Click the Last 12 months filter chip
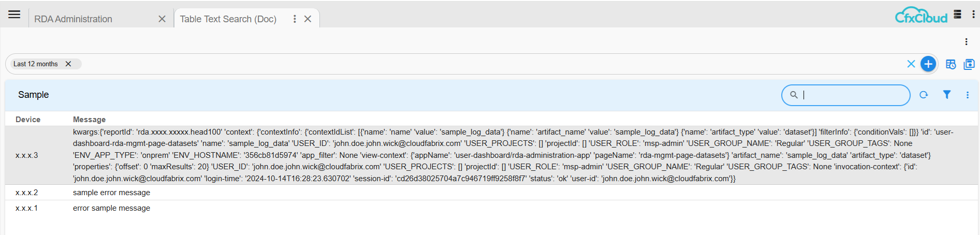980x235 pixels. (35, 64)
